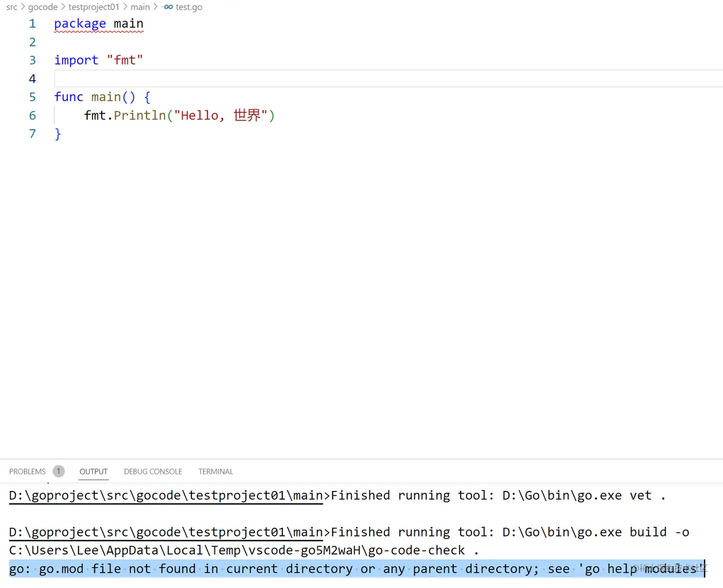This screenshot has width=723, height=588.
Task: Click line number 5 in the gutter
Action: [33, 97]
